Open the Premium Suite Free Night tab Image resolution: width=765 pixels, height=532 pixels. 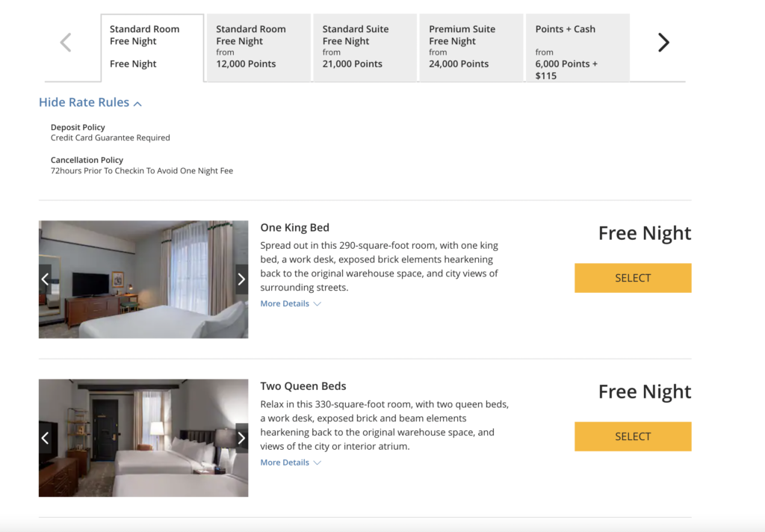click(x=471, y=47)
